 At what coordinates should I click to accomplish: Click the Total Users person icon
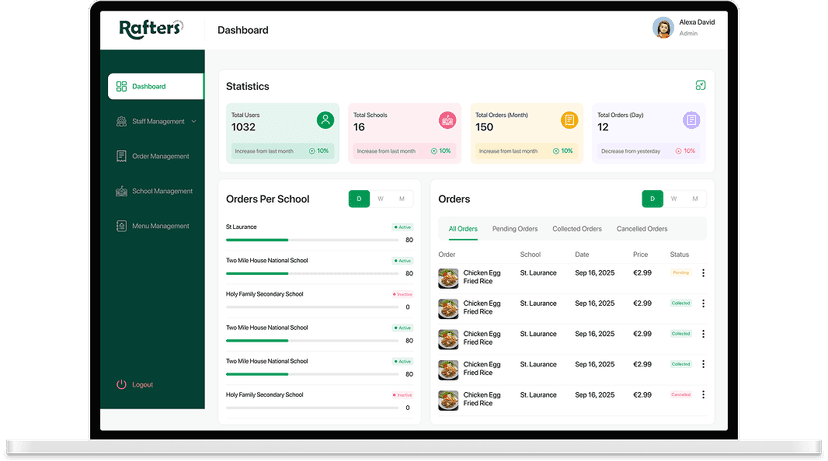[325, 120]
